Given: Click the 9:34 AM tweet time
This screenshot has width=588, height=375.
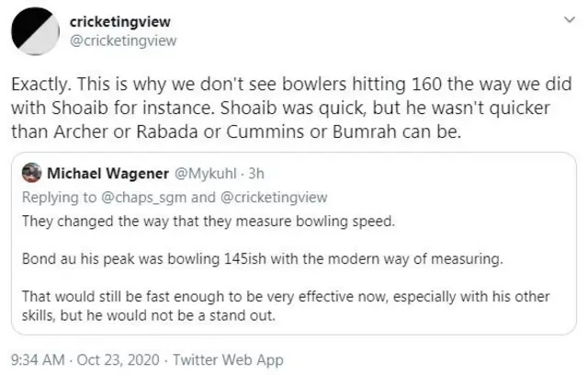Looking at the screenshot, I should click(37, 360).
